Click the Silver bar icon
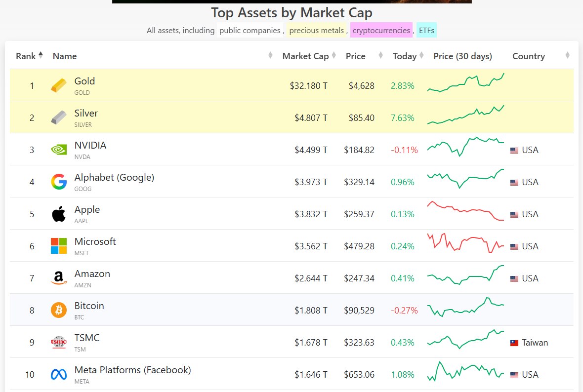The width and height of the screenshot is (583, 392). pyautogui.click(x=58, y=118)
